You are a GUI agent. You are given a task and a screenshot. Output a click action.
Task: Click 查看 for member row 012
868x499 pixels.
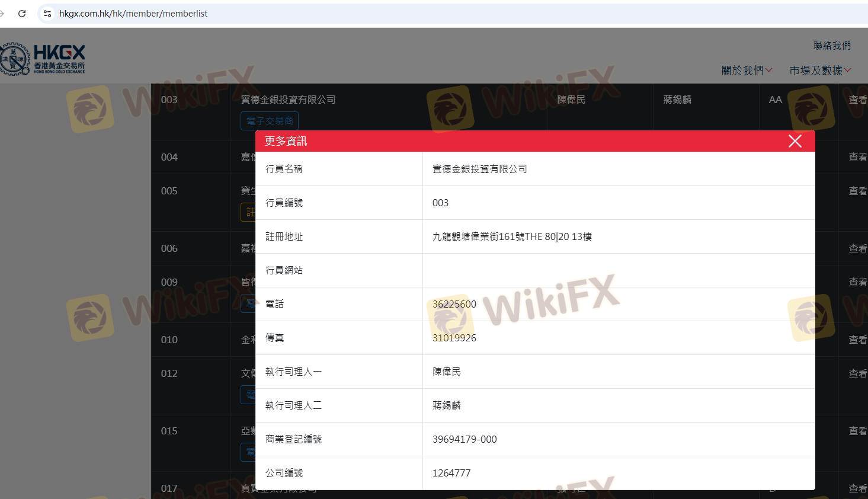coord(857,373)
